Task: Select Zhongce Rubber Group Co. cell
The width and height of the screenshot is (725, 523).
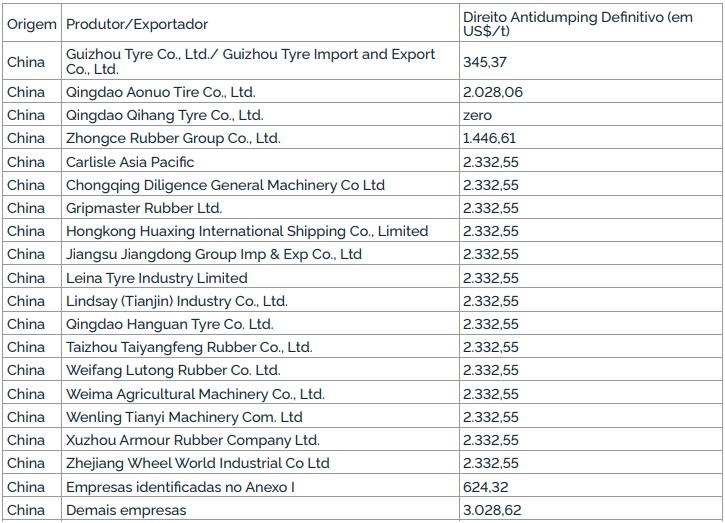Action: [x=173, y=138]
